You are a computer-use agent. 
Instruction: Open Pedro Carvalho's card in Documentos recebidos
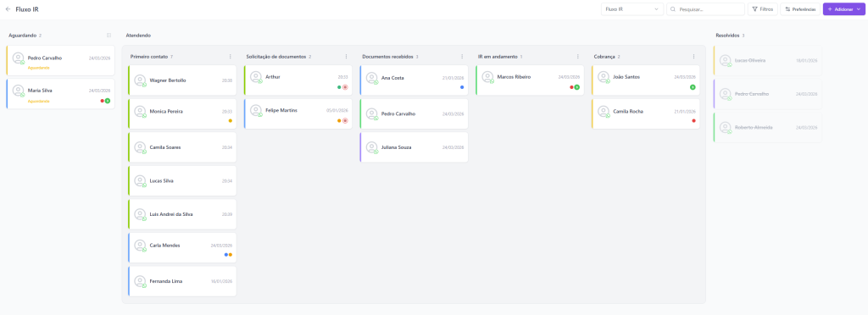click(x=414, y=113)
